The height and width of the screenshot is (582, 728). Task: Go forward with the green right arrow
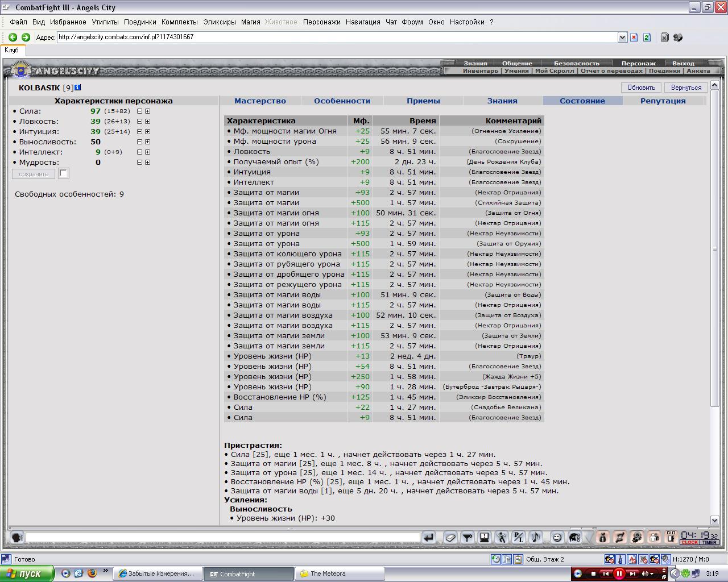tap(26, 38)
